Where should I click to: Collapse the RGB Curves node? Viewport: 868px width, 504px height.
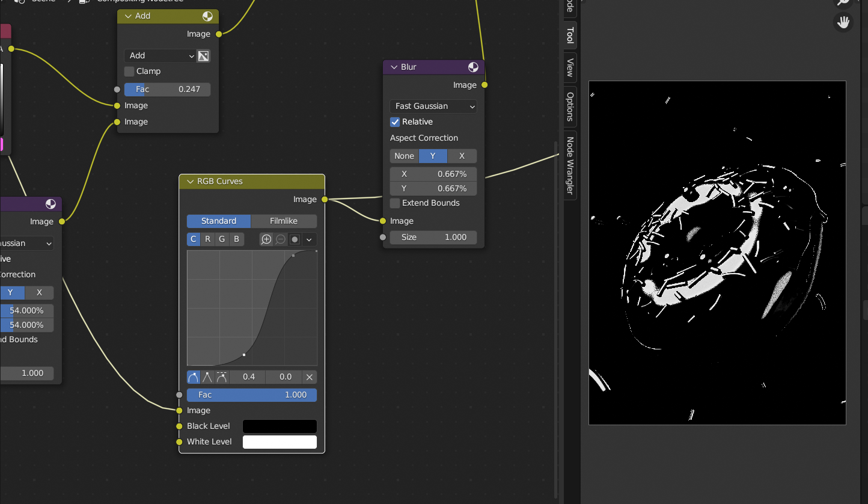pos(191,182)
